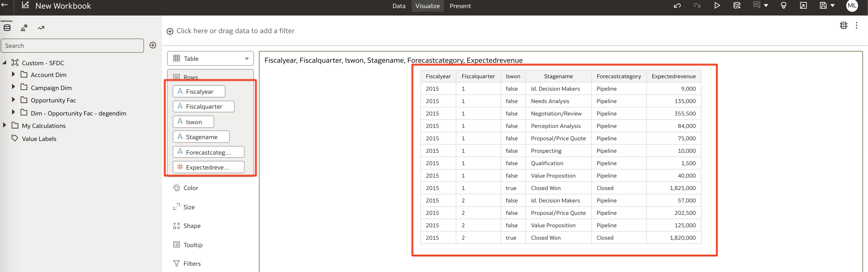Viewport: 868px width, 272px height.
Task: Expand the Opportunity Fac folder
Action: (13, 100)
